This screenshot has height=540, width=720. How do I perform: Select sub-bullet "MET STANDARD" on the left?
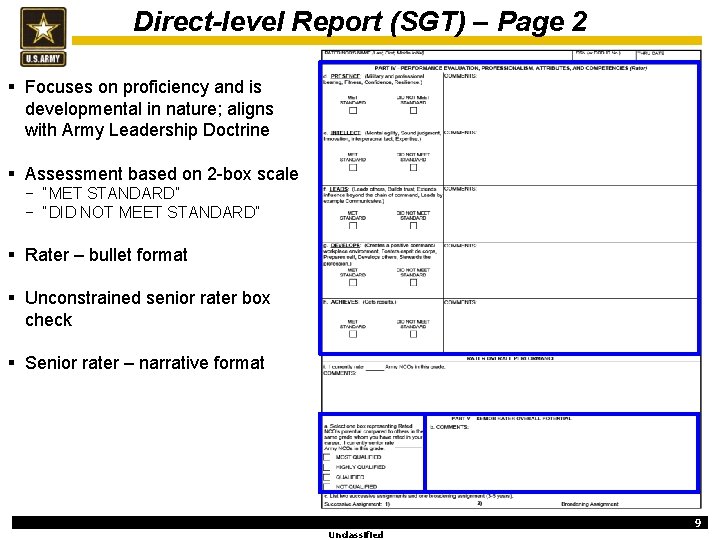(111, 193)
